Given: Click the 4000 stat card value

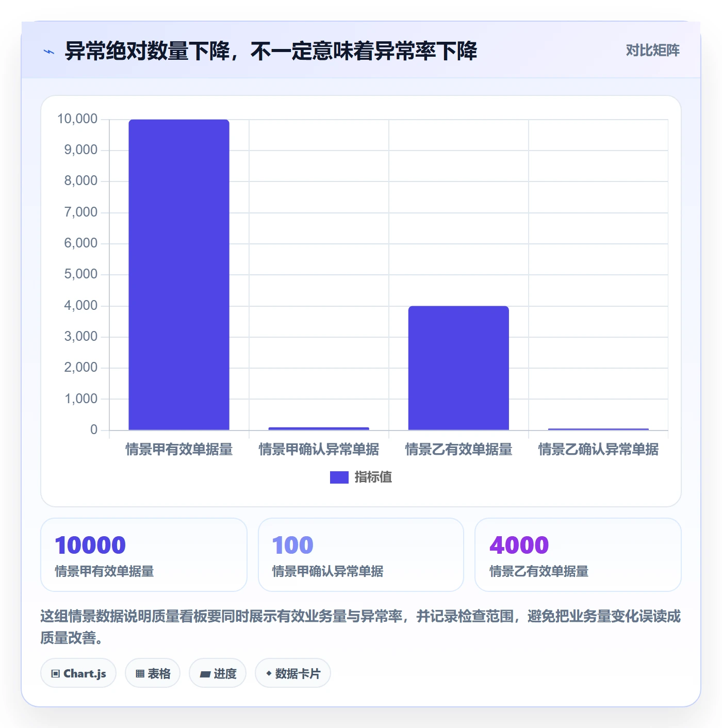Looking at the screenshot, I should point(519,545).
